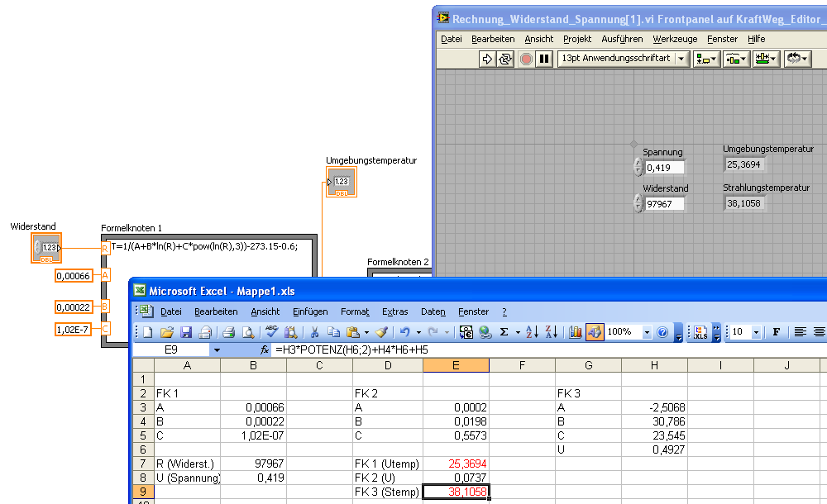Screen dimensions: 827x504
Task: Select cell H6 containing 0,4927
Action: pyautogui.click(x=654, y=449)
